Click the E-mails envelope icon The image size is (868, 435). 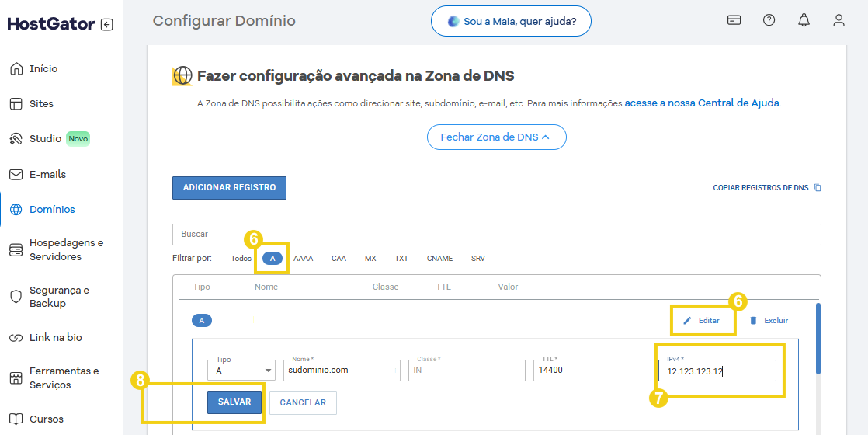point(16,175)
